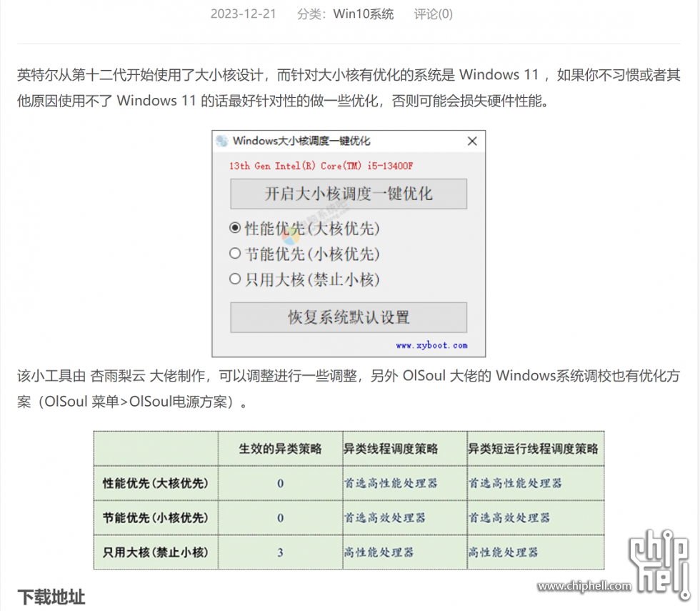
Task: Open the www.xyboot.com link
Action: point(431,345)
